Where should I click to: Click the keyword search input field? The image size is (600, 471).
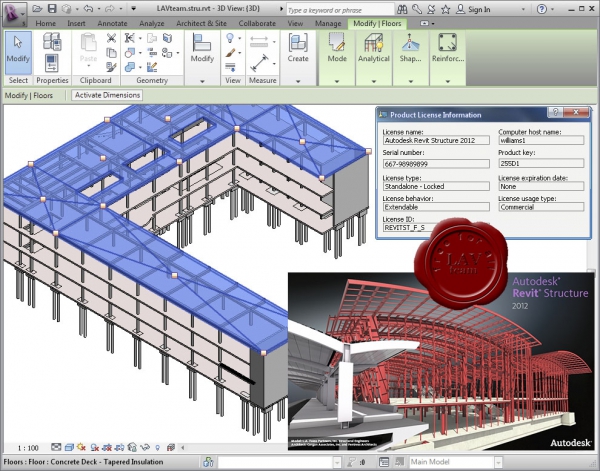(x=340, y=10)
